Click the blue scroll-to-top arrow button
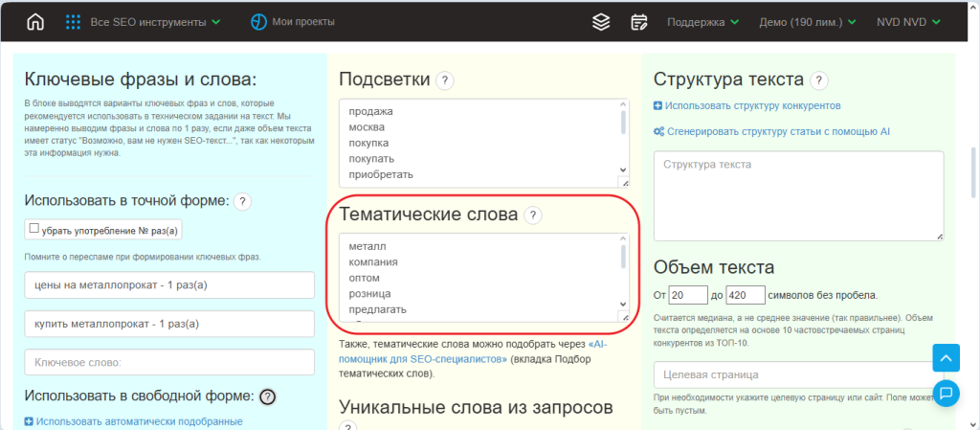Image resolution: width=980 pixels, height=430 pixels. click(x=946, y=357)
